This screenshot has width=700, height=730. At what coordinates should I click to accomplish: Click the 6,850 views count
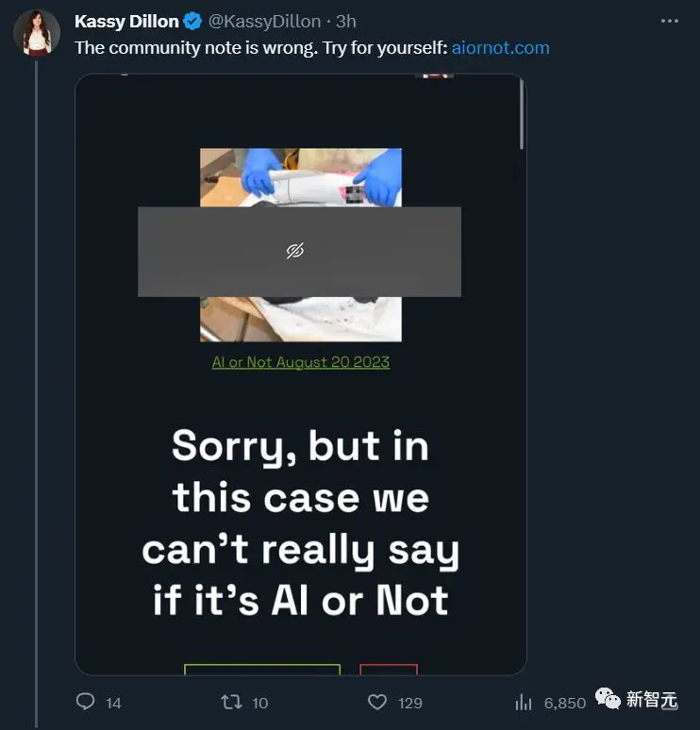[565, 703]
